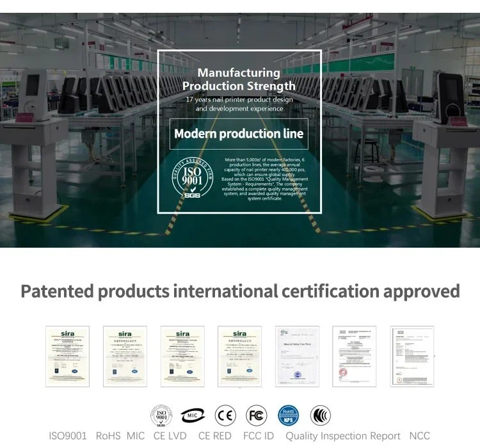The width and height of the screenshot is (480, 448).
Task: Click the FCC certification logo
Action: pyautogui.click(x=257, y=415)
